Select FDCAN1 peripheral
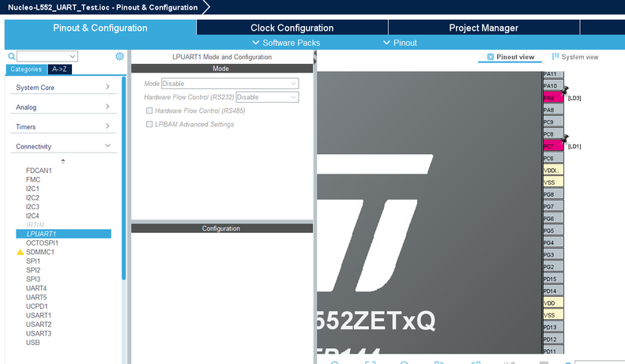 coord(39,171)
